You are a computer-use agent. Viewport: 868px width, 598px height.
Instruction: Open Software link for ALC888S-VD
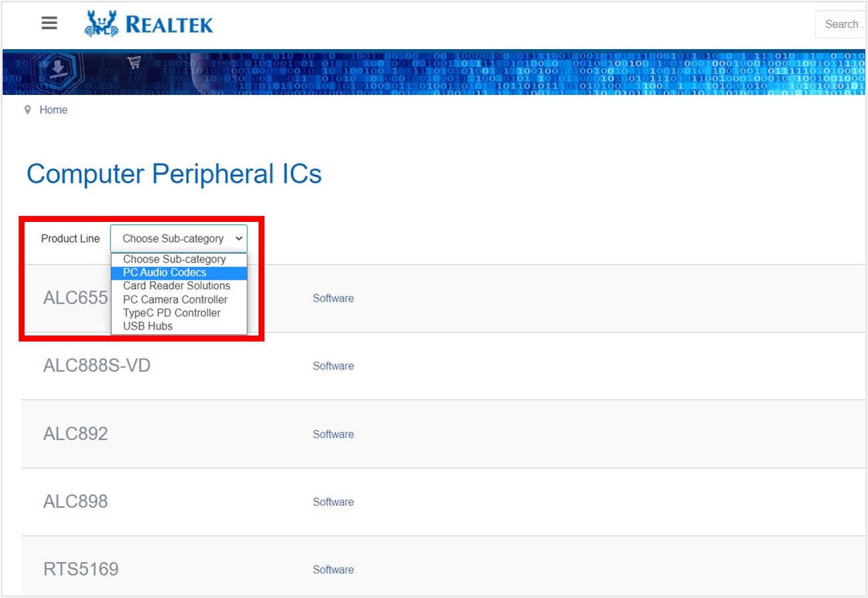click(x=333, y=366)
